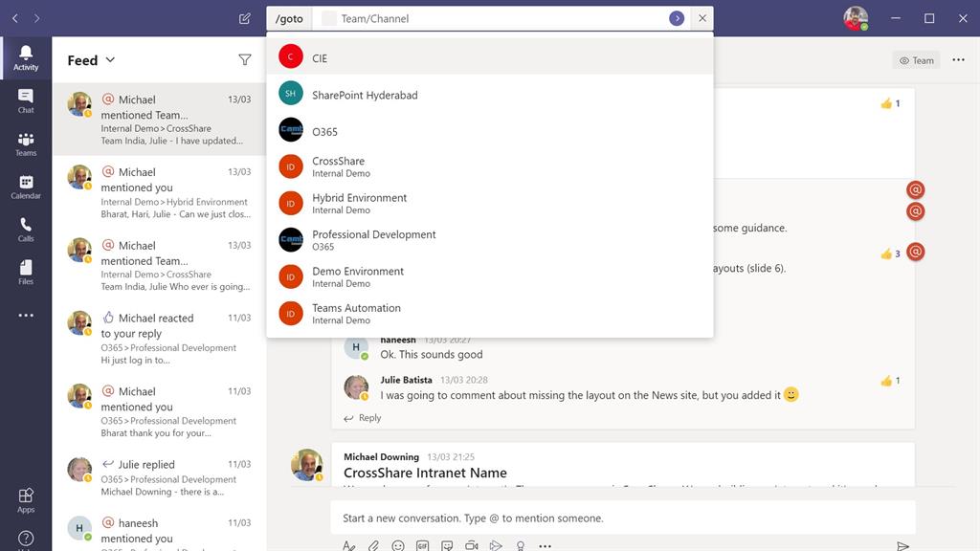Click the Team/Channel input field

(491, 19)
